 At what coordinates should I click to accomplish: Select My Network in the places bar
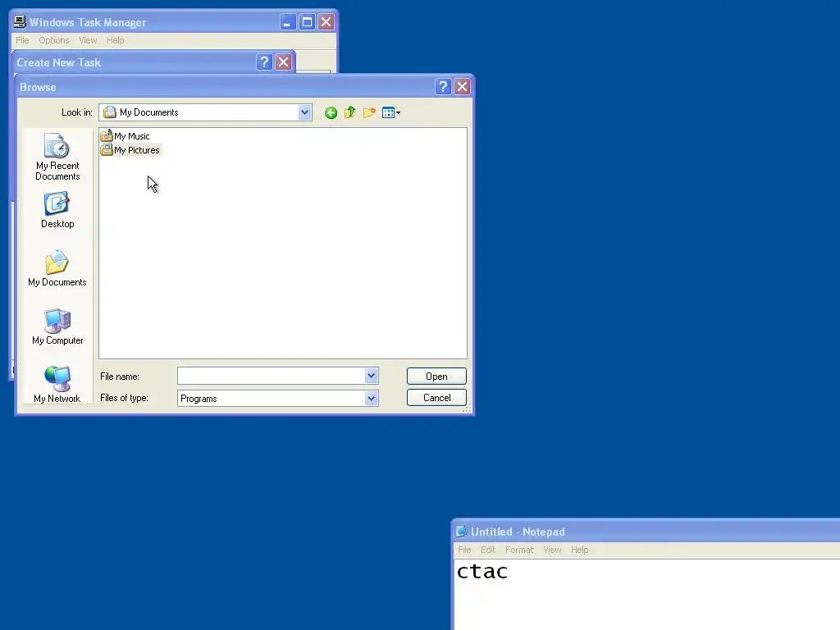tap(57, 384)
